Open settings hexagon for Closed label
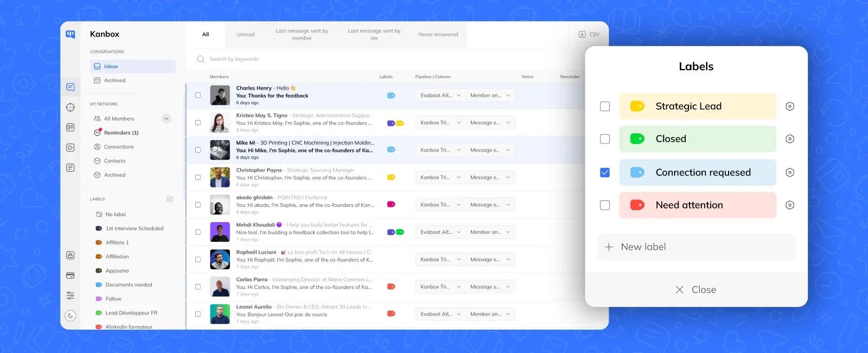Screen dimensions: 868x353 pos(790,139)
